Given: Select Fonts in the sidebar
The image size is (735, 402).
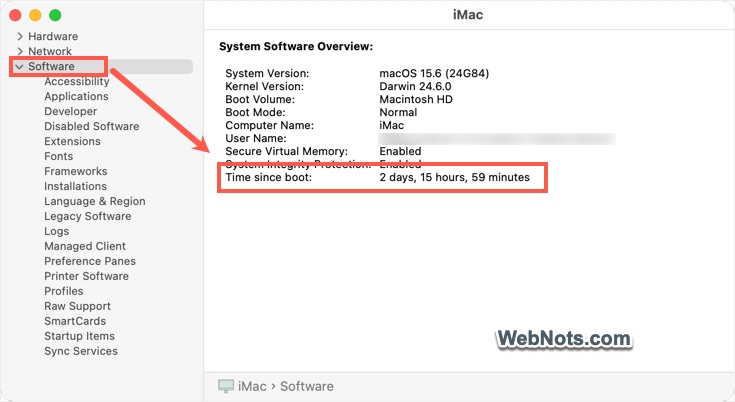Looking at the screenshot, I should (59, 156).
